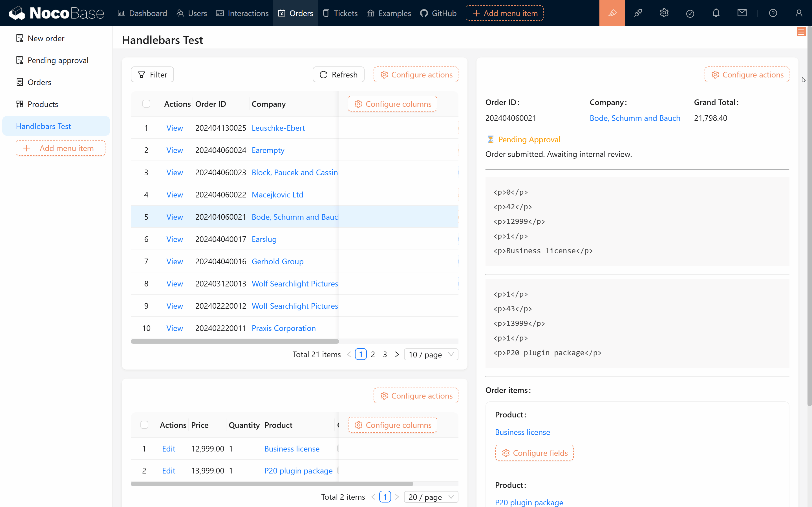812x507 pixels.
Task: Open the settings gear in top bar
Action: (664, 13)
